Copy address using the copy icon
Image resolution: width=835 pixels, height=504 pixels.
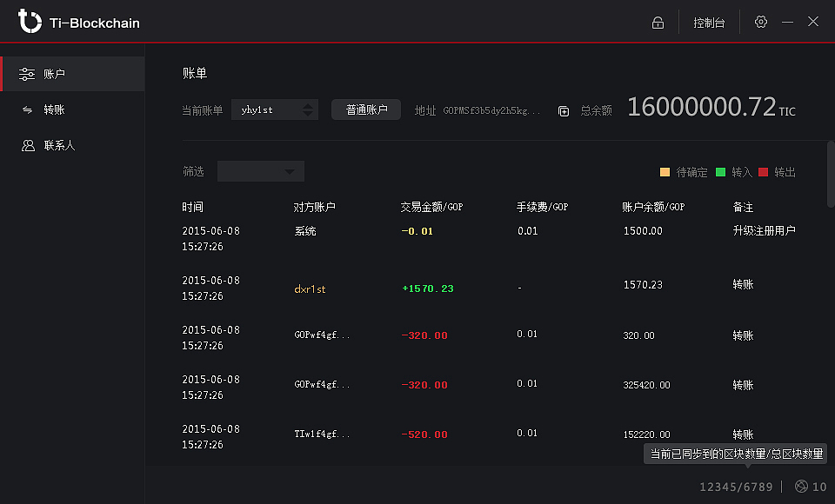564,111
